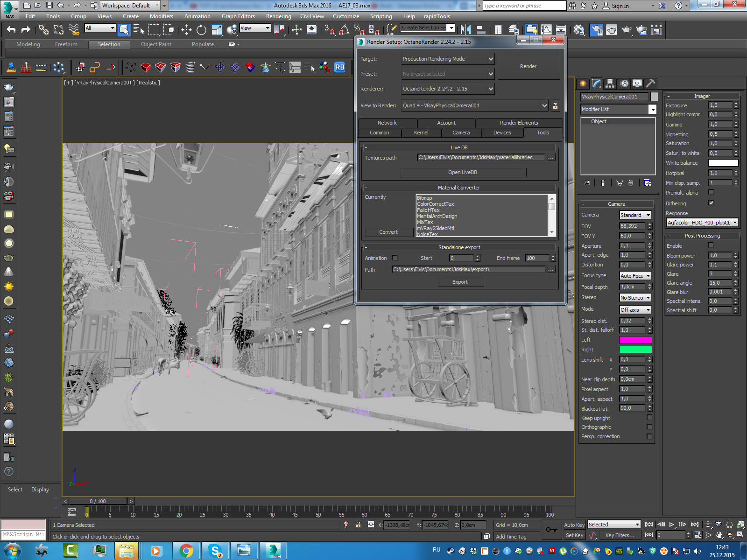Open the Modifiers menu

(162, 16)
